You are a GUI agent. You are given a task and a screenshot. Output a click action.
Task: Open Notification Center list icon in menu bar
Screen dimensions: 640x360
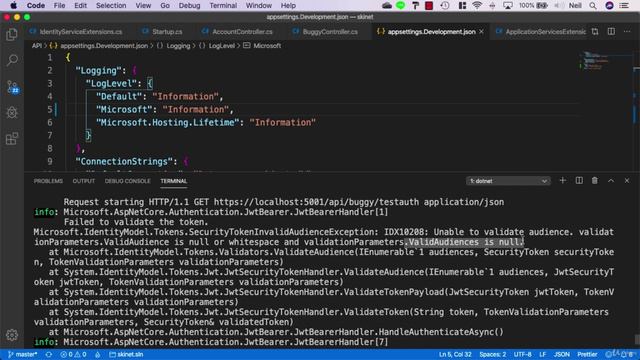[624, 5]
